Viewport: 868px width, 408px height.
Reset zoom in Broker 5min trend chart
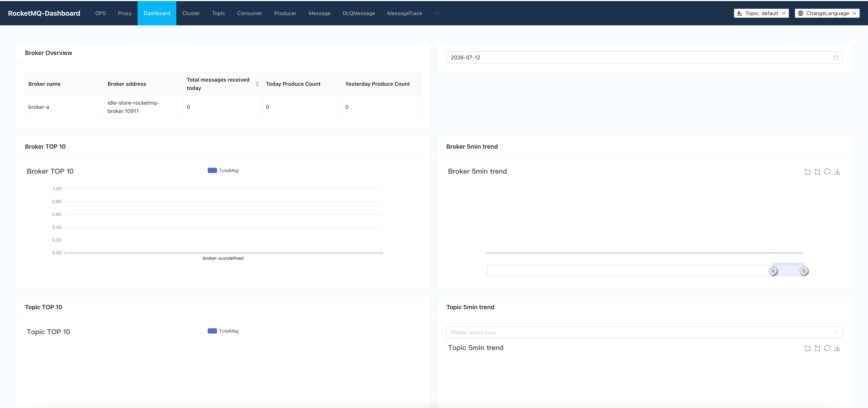pyautogui.click(x=817, y=172)
